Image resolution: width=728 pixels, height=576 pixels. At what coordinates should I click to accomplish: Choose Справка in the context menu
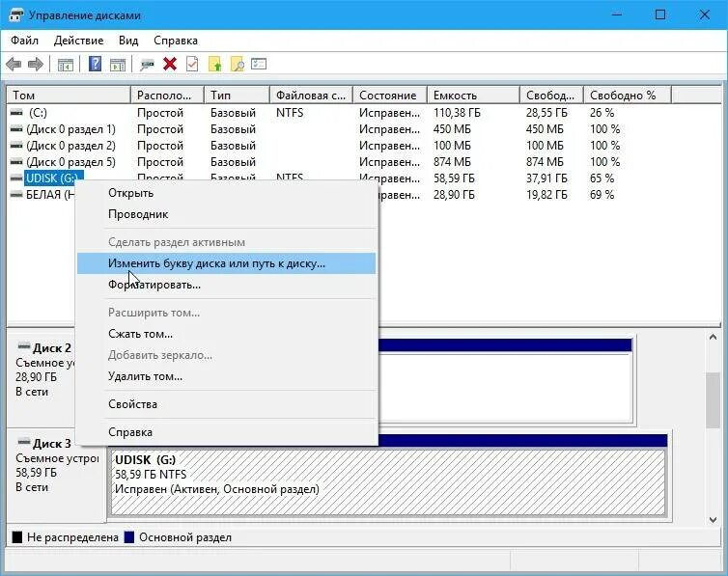click(x=227, y=432)
